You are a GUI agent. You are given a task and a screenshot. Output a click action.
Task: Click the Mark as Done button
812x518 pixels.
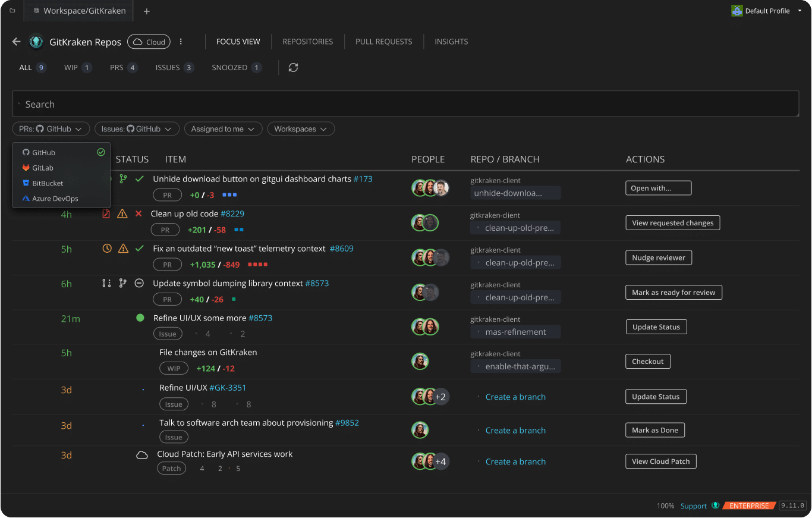654,430
